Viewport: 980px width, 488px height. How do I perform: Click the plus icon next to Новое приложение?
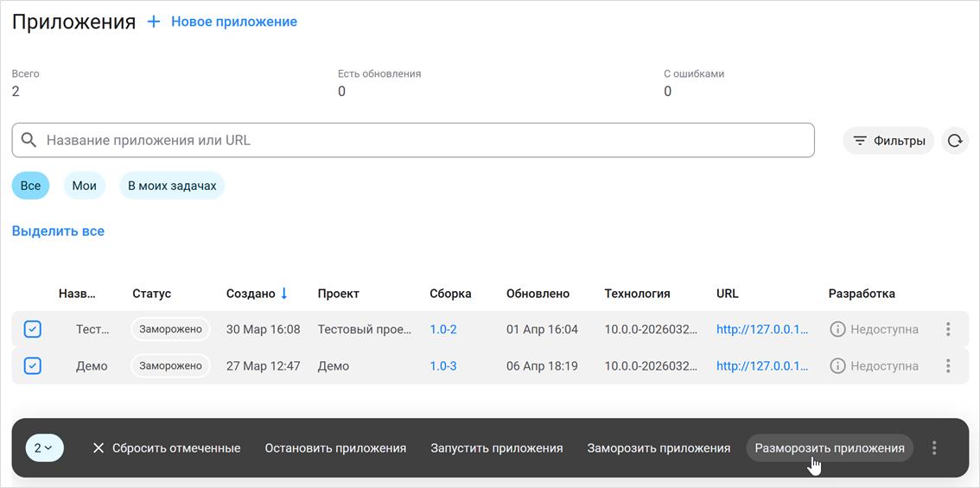154,22
